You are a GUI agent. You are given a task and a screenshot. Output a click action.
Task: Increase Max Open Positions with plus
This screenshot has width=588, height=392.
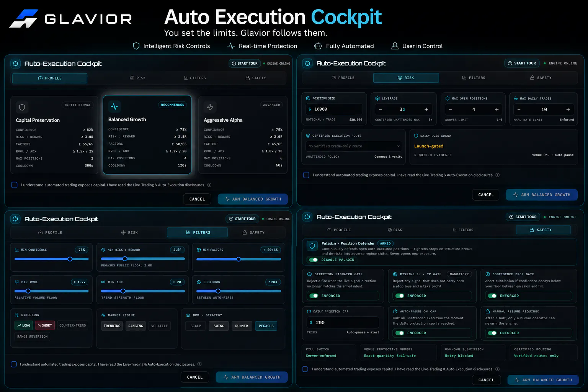pyautogui.click(x=497, y=109)
